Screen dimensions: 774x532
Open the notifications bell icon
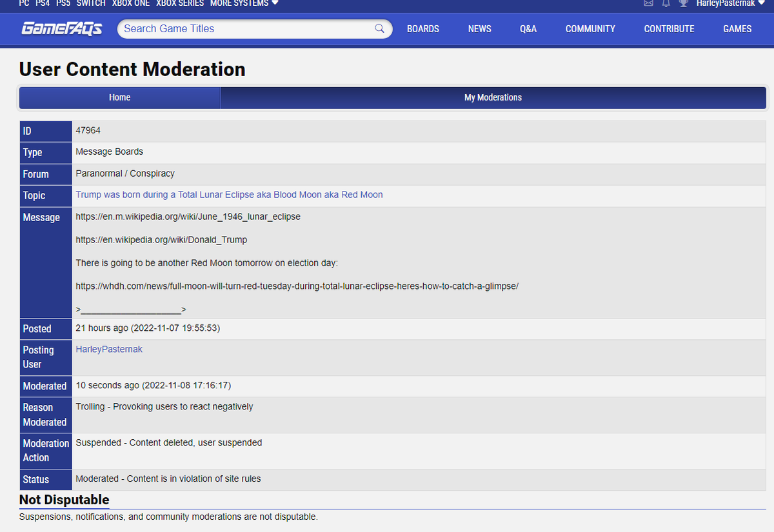(x=666, y=3)
